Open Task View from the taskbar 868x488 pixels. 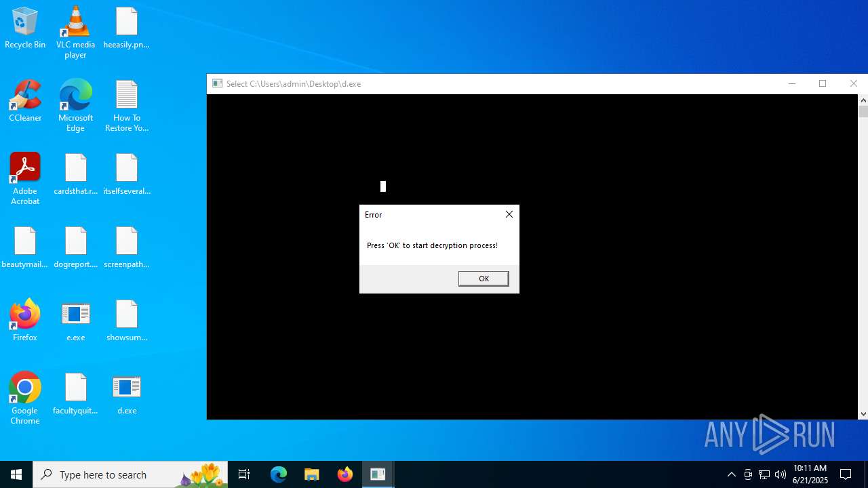(244, 474)
